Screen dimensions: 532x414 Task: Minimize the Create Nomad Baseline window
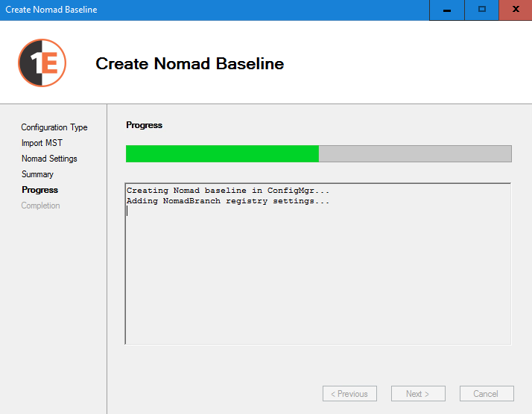[x=447, y=10]
